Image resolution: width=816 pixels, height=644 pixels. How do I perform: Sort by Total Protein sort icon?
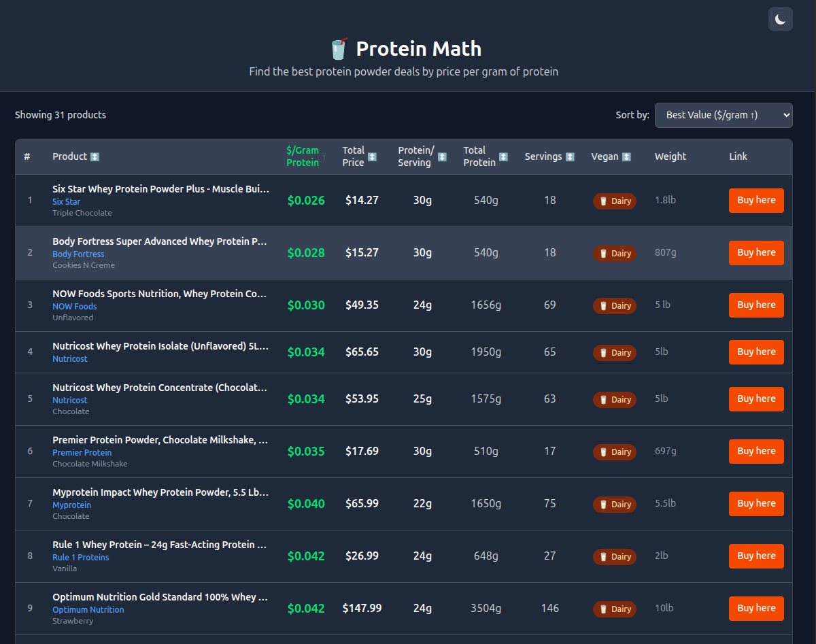503,156
